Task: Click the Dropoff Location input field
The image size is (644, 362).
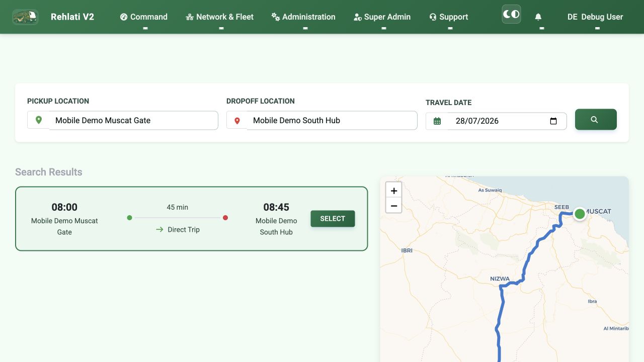Action: pyautogui.click(x=332, y=120)
